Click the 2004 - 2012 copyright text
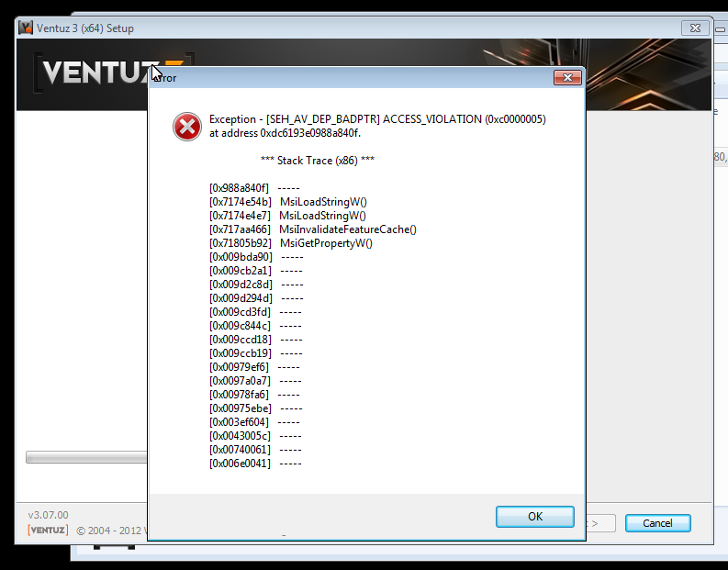728x570 pixels. click(110, 531)
